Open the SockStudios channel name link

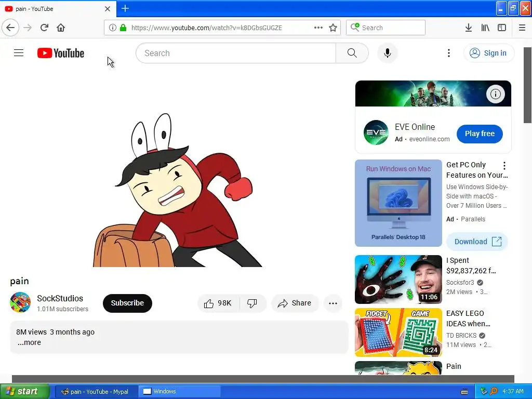coord(60,298)
